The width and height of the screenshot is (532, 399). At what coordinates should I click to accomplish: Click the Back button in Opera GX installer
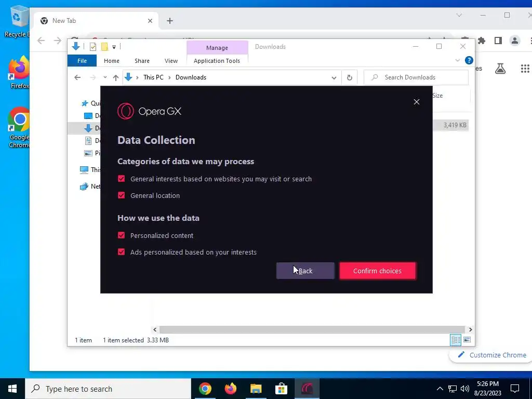(305, 271)
